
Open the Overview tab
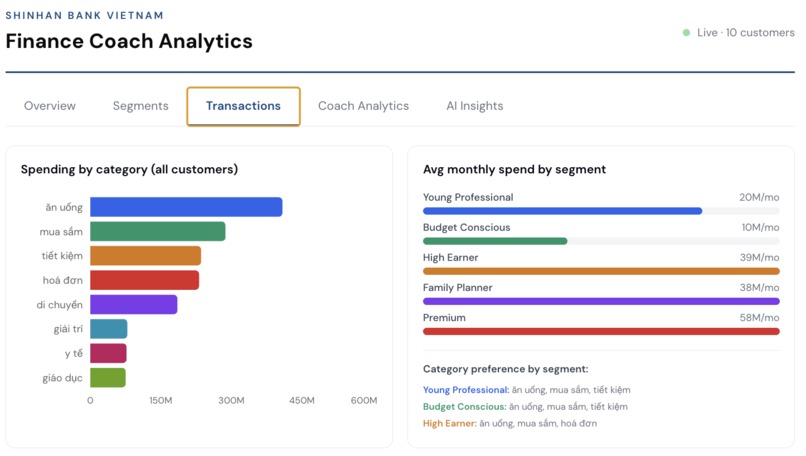click(x=50, y=106)
